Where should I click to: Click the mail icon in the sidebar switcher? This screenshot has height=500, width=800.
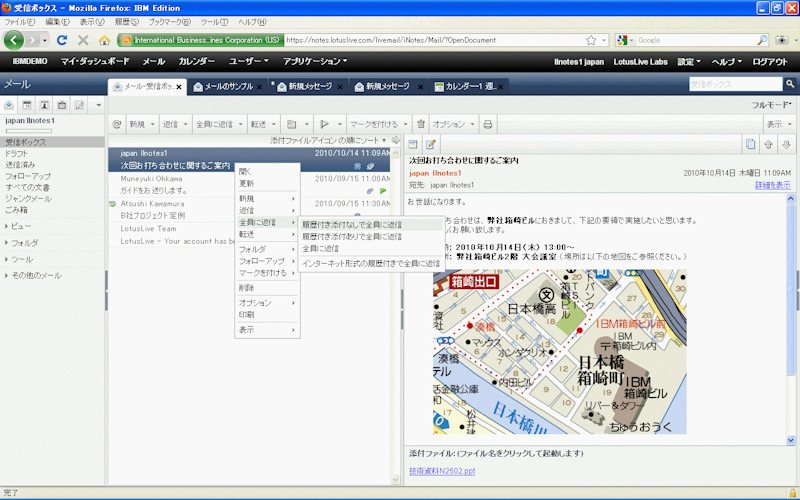9,105
